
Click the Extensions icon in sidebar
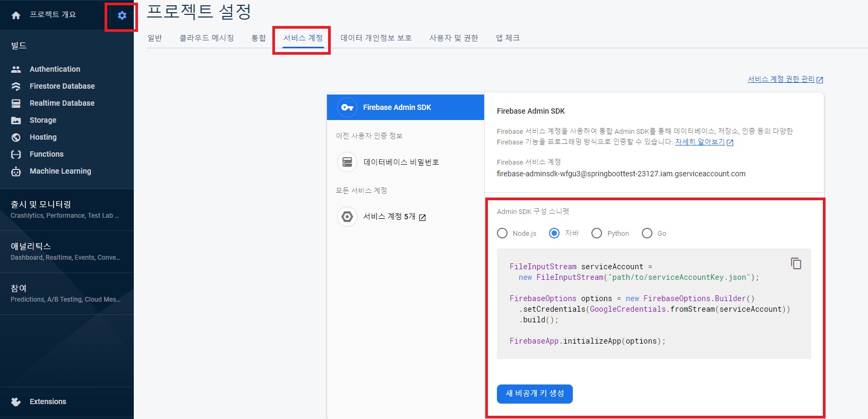[16, 401]
